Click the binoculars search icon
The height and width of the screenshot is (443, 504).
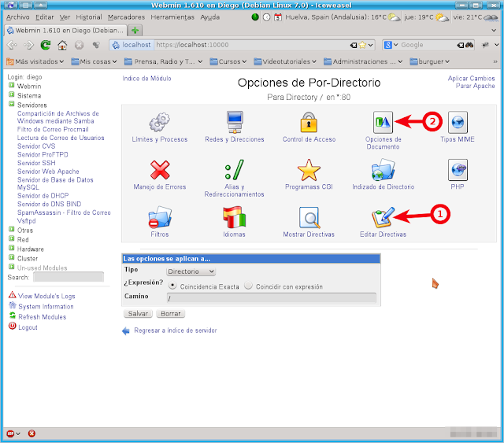tap(469, 45)
